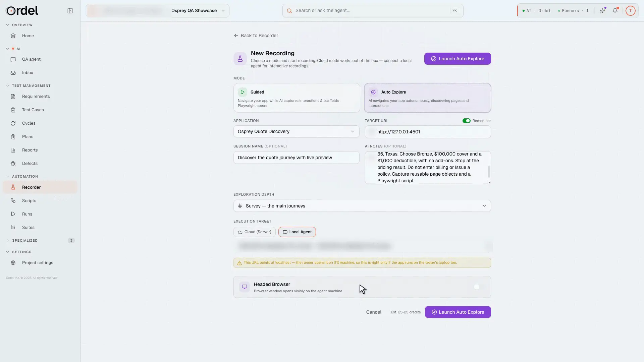Cancel the new recording
This screenshot has width=644, height=362.
click(x=374, y=312)
